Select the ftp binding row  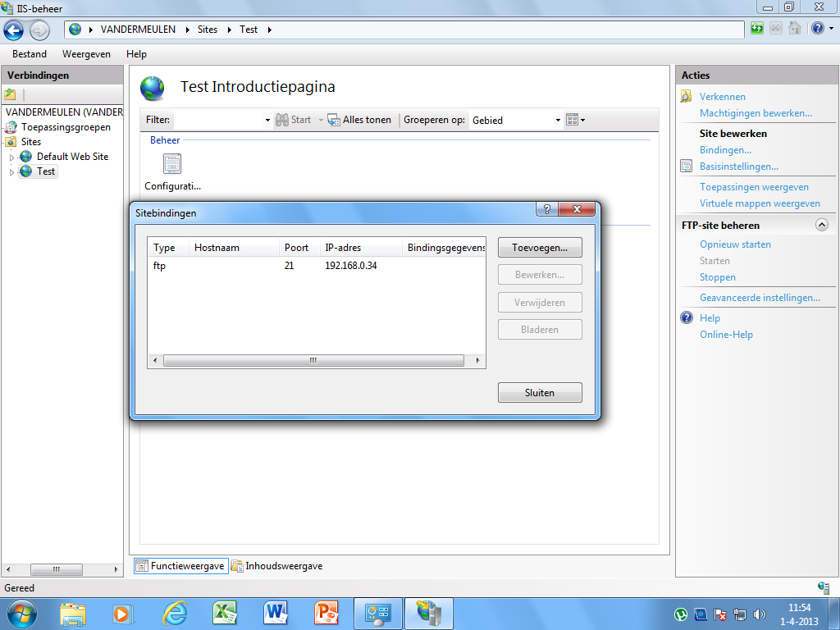coord(317,266)
